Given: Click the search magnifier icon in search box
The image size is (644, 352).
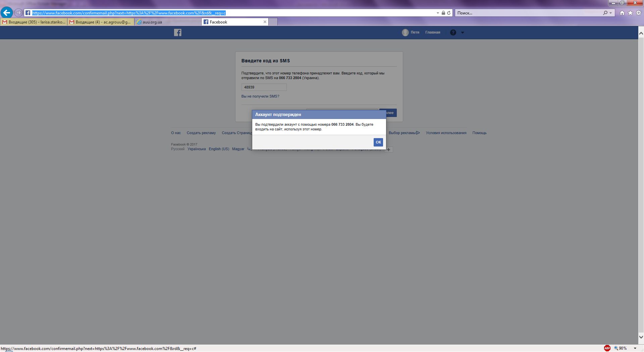Looking at the screenshot, I should pyautogui.click(x=605, y=13).
